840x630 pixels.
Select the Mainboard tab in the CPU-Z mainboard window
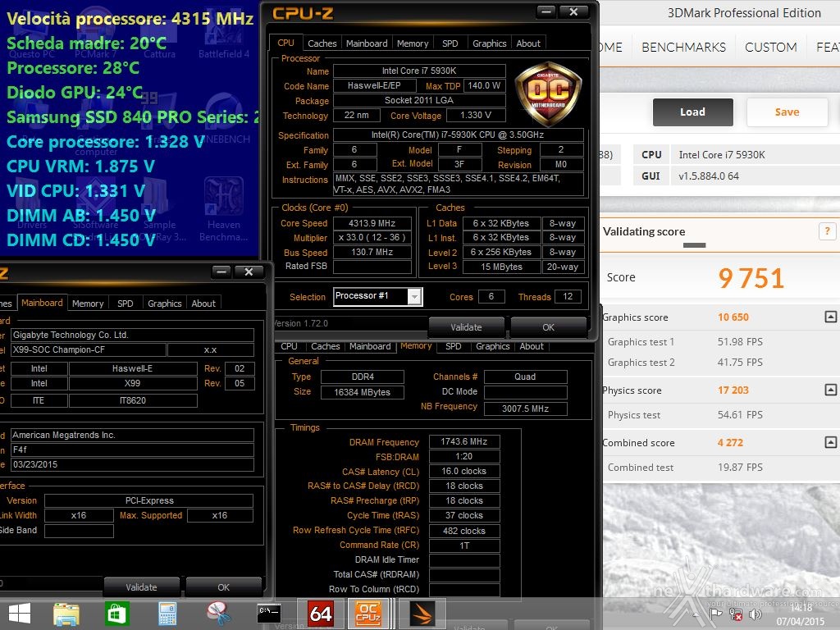click(x=42, y=303)
